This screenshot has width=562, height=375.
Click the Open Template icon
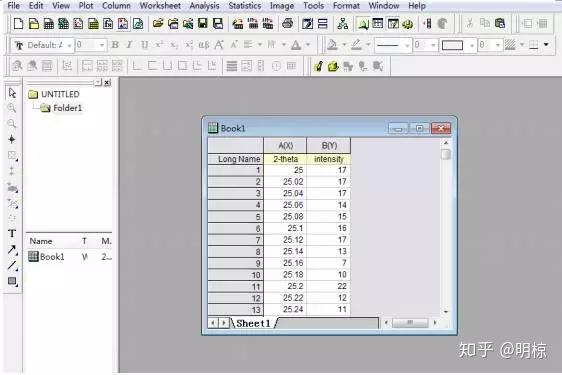coord(173,24)
